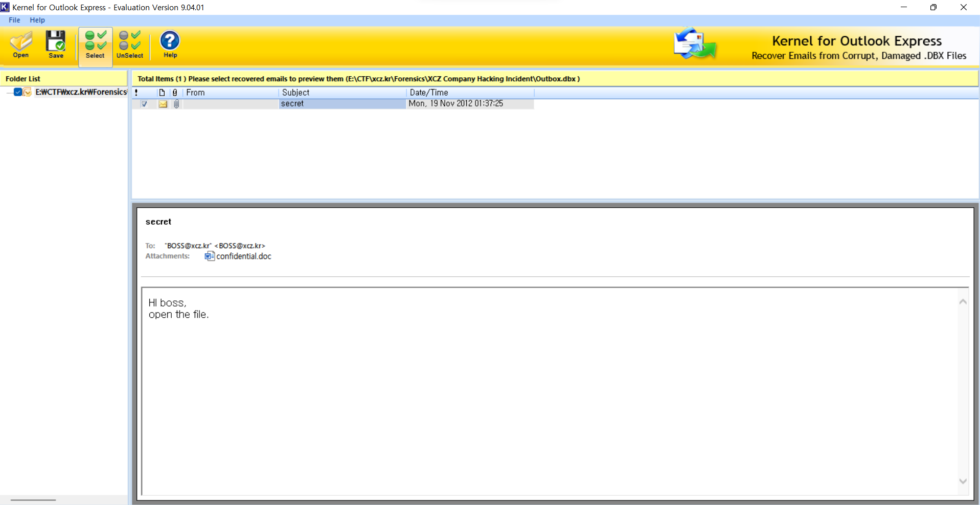
Task: Click message body text 'open the file.'
Action: [x=178, y=315]
